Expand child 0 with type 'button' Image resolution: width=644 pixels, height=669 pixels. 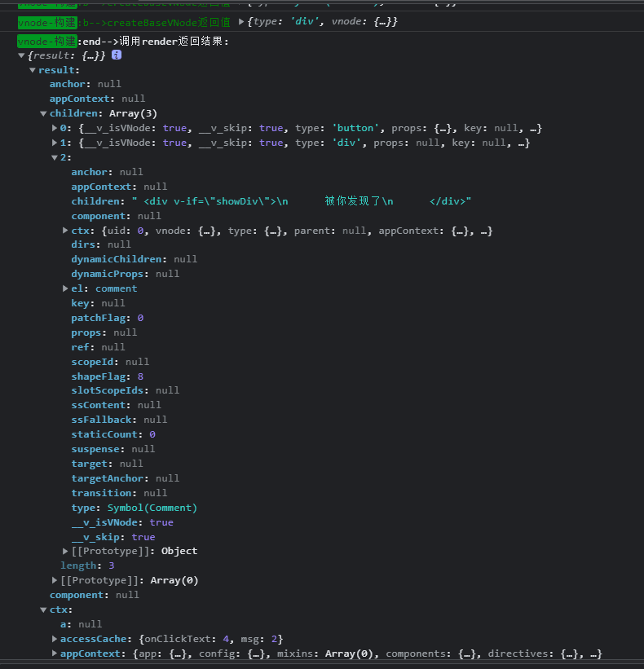(55, 128)
